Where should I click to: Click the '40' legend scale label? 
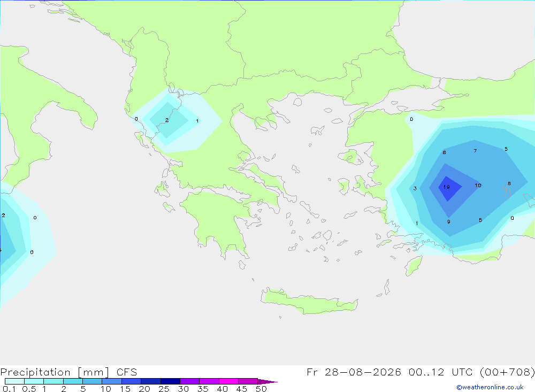point(223,389)
